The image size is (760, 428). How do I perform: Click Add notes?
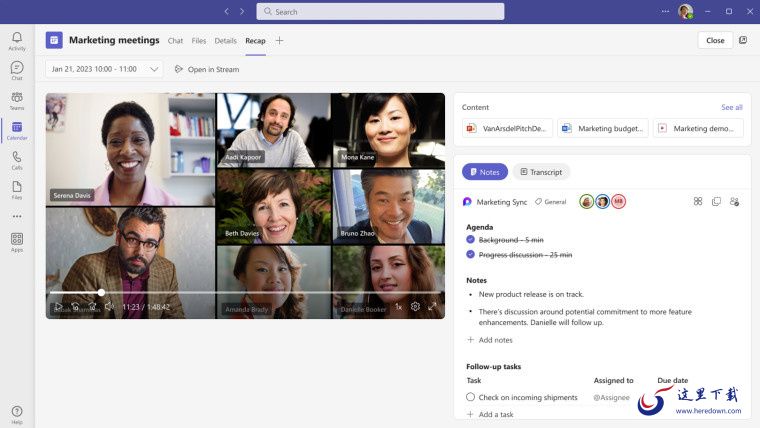point(490,340)
